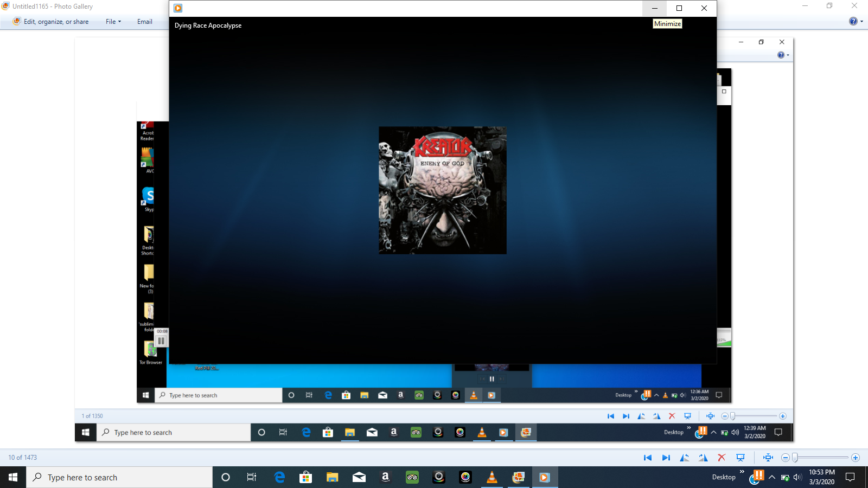
Task: Click the Dying Race Apocalypse song title
Action: [x=208, y=25]
